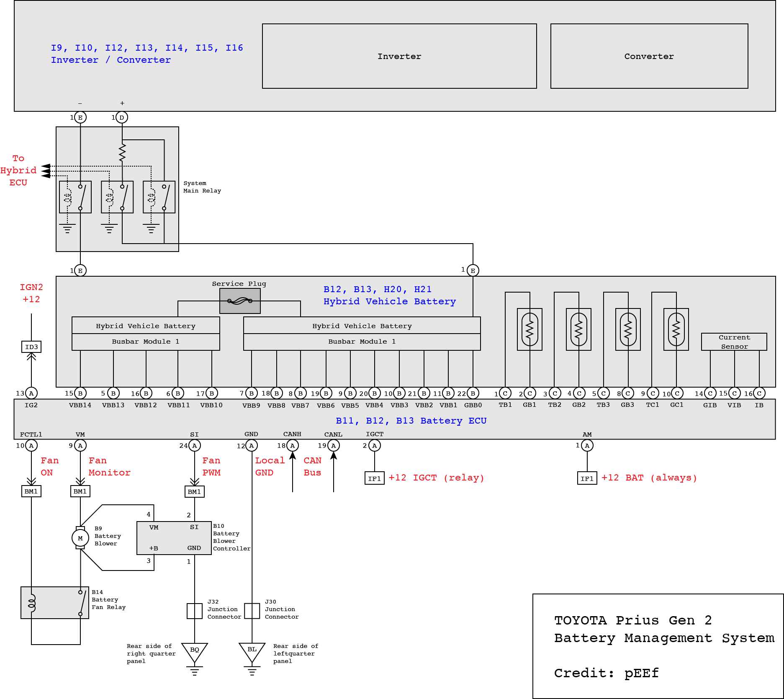Click the J30 Junction Connector symbol

tap(252, 611)
